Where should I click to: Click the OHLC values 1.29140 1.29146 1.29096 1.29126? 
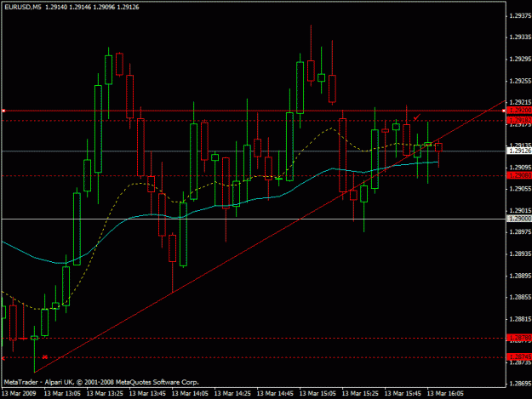point(92,7)
